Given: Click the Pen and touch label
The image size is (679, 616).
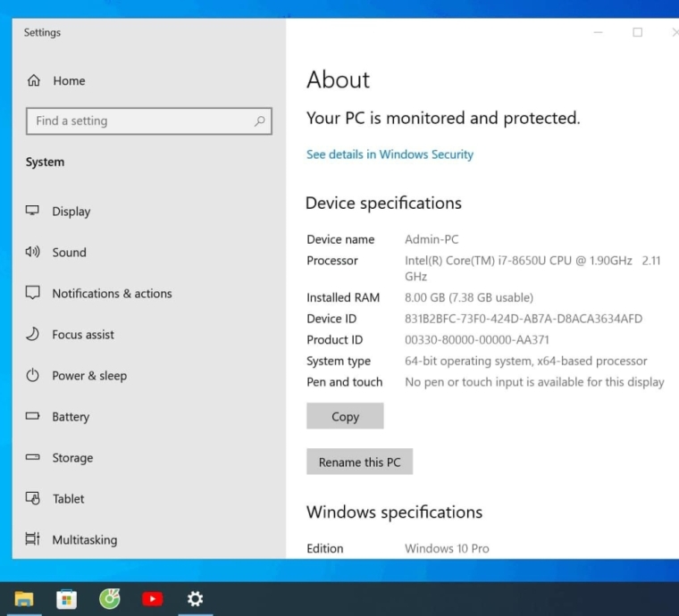Looking at the screenshot, I should coord(345,382).
